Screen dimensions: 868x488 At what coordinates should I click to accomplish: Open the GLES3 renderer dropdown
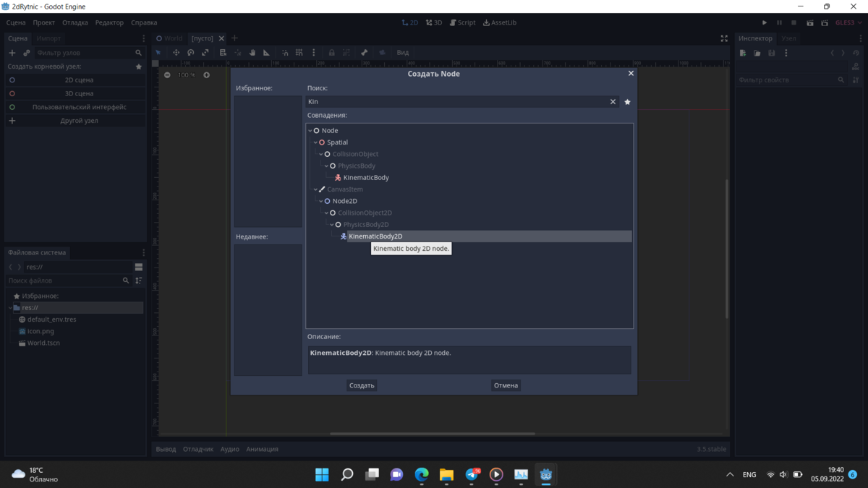848,23
